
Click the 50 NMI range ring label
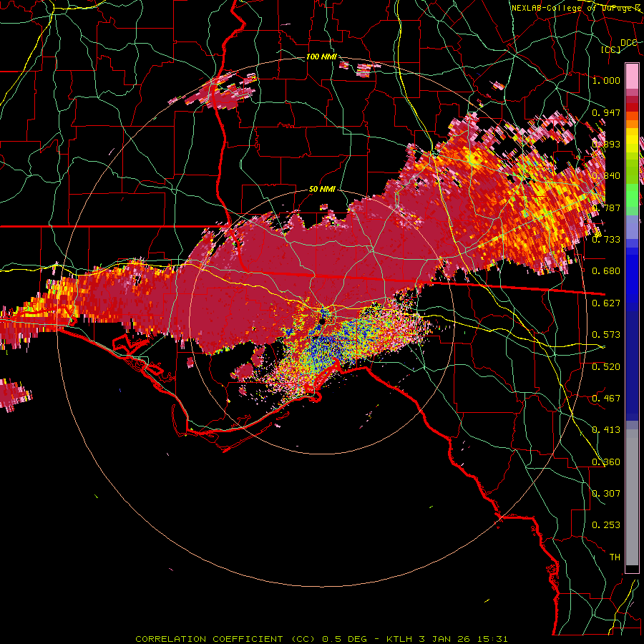coord(322,189)
